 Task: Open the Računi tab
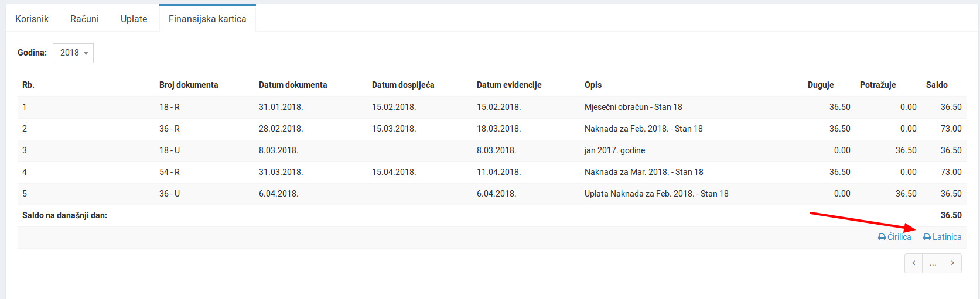coord(84,19)
